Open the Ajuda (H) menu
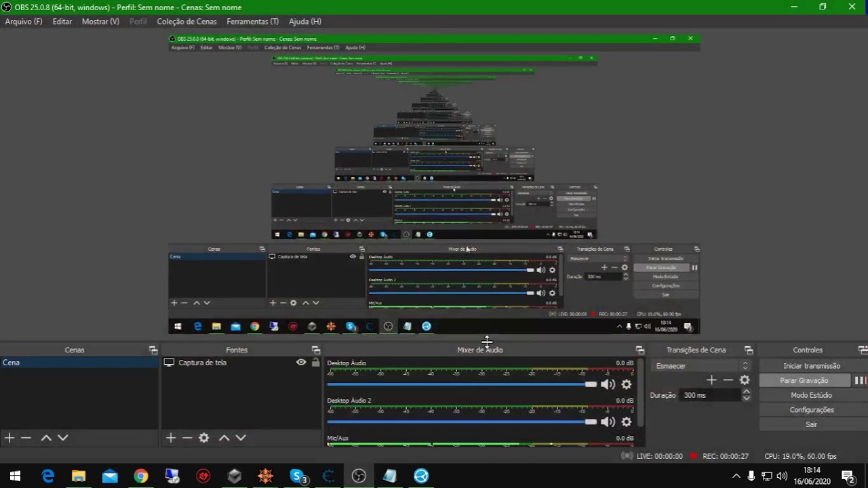This screenshot has height=488, width=868. [305, 22]
